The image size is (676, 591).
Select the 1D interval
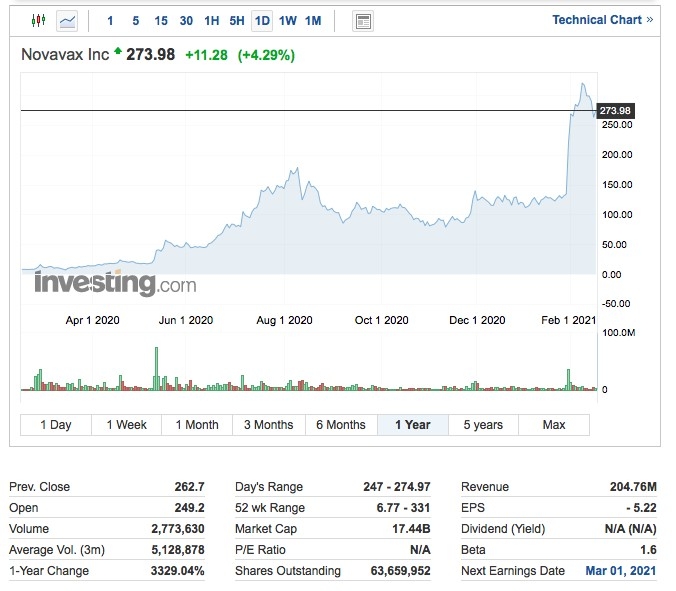coord(262,21)
